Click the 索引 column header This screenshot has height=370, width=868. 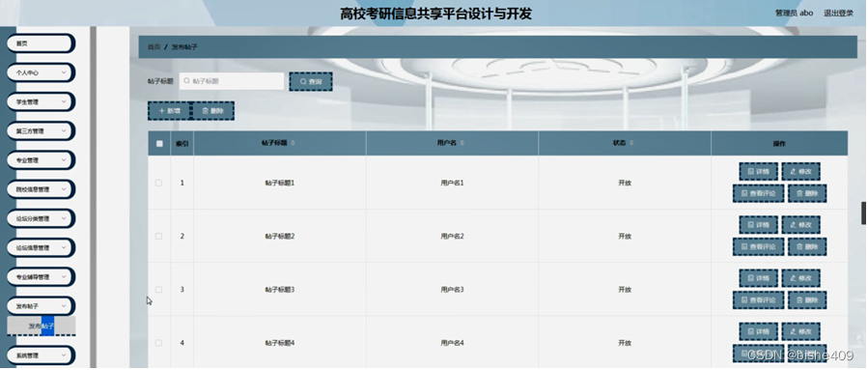point(182,143)
